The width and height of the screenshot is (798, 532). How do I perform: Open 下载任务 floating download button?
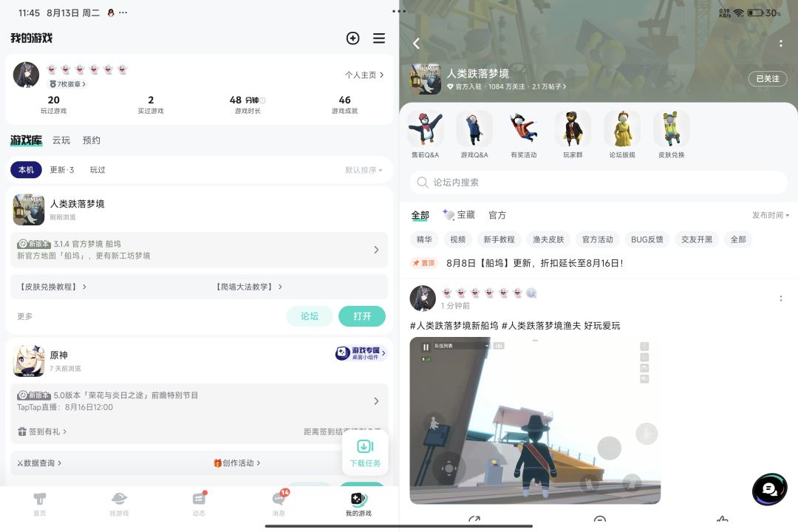coord(365,451)
